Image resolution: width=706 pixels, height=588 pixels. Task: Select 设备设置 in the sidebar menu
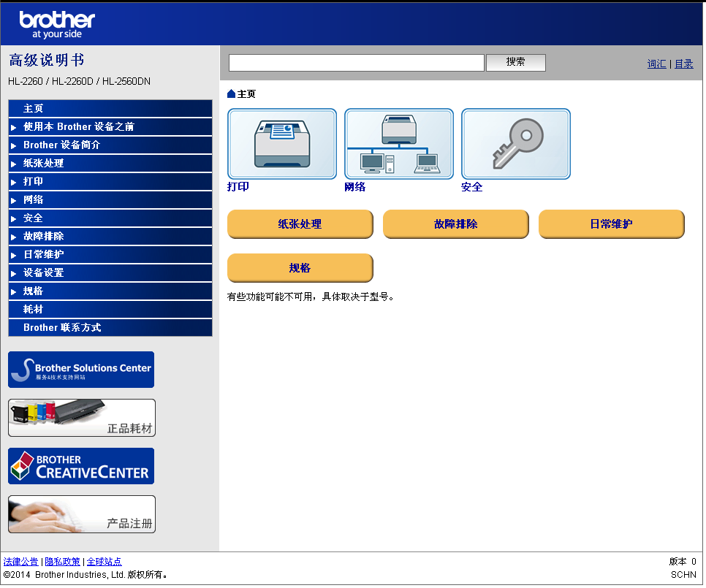point(110,272)
